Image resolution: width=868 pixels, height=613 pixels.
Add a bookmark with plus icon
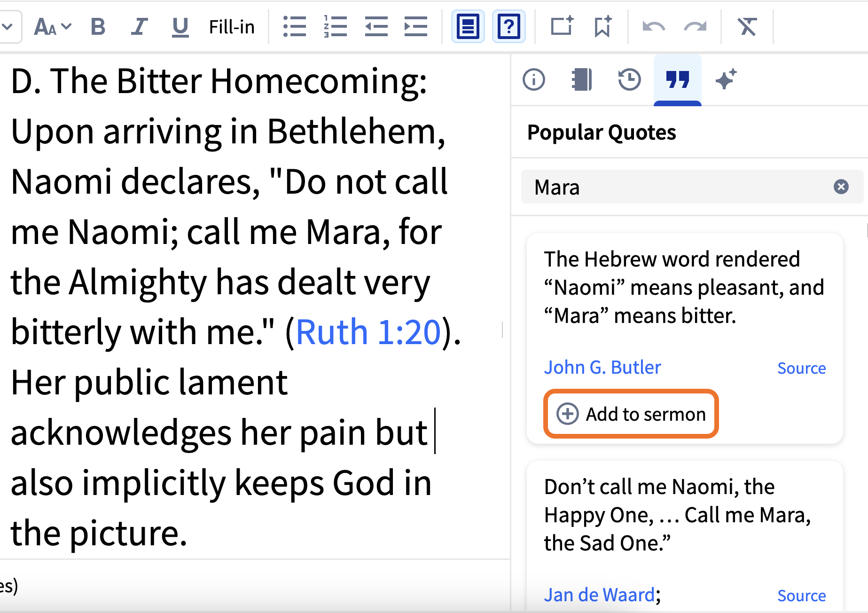pos(602,27)
